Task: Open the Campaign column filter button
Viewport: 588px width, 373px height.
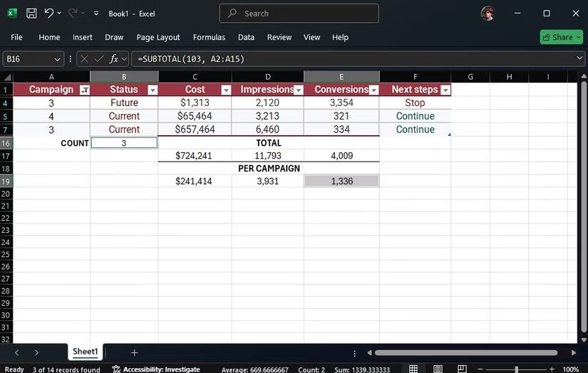Action: 85,90
